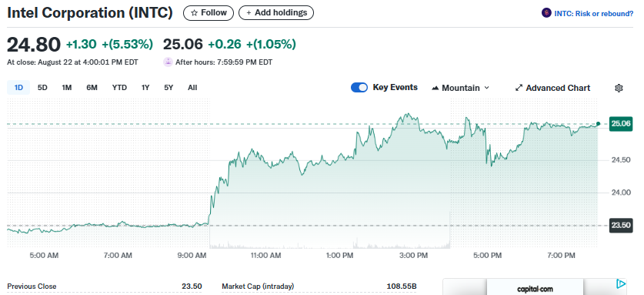Click the 9:00 AM axis label

coord(192,256)
